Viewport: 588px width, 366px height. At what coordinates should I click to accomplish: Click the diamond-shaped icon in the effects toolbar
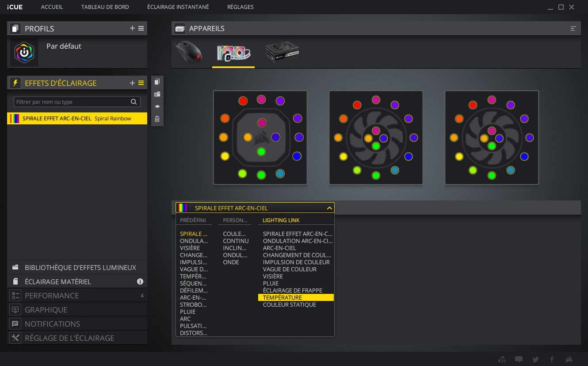point(157,107)
